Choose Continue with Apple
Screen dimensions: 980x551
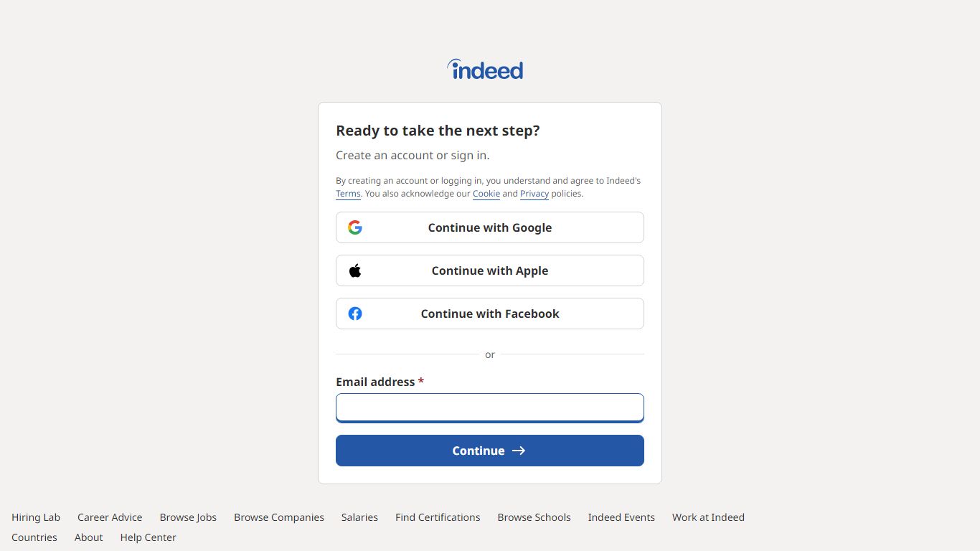(490, 270)
